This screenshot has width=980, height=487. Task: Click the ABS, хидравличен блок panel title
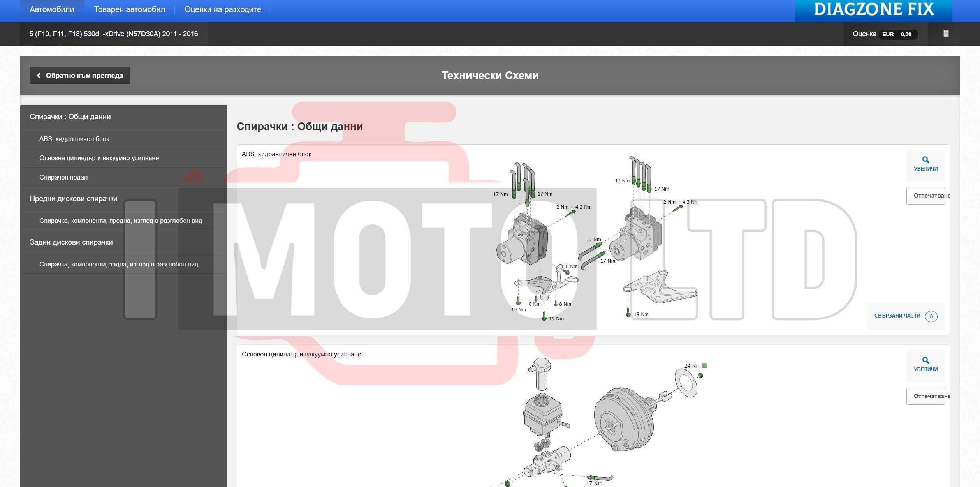coord(276,154)
